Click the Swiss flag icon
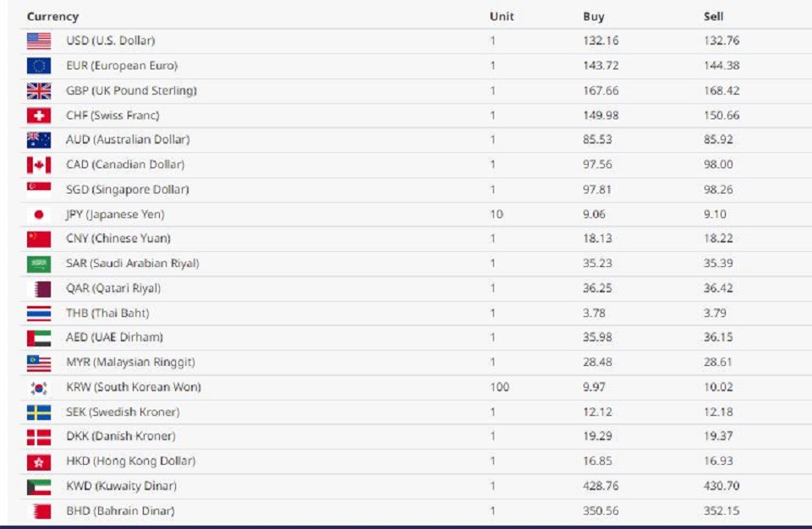Screen dimensions: 812x529 pos(39,116)
